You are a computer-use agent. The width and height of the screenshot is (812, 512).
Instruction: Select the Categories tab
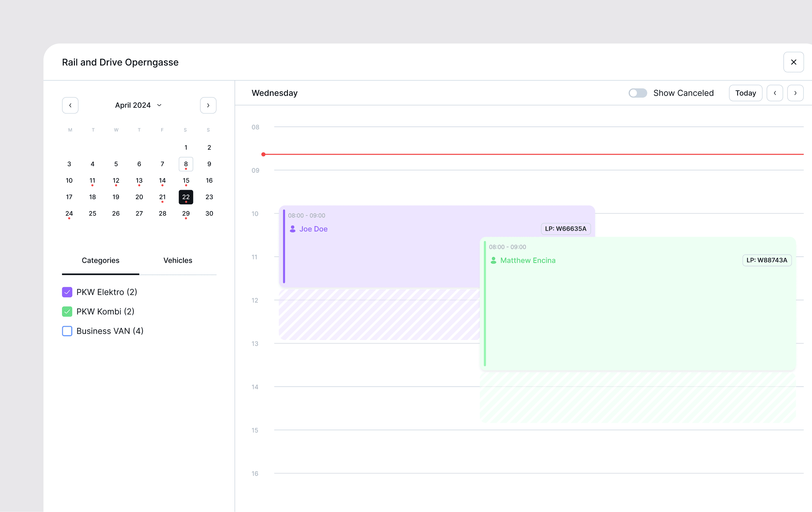pyautogui.click(x=100, y=260)
